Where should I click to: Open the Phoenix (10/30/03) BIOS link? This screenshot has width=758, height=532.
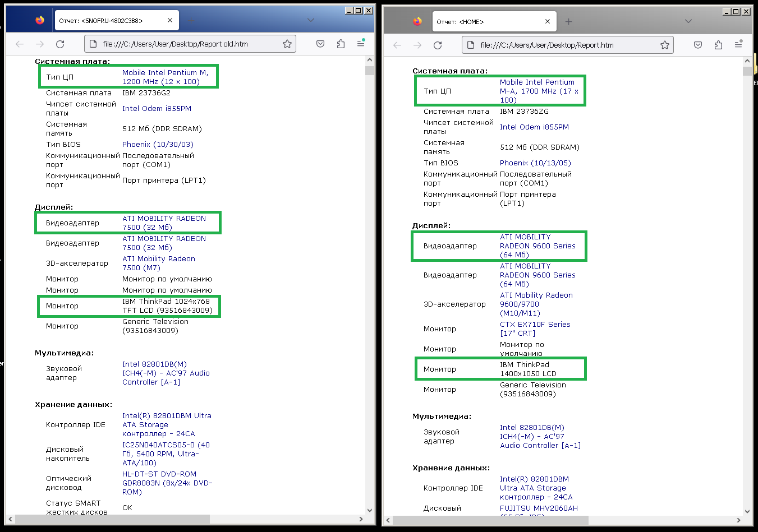point(158,144)
